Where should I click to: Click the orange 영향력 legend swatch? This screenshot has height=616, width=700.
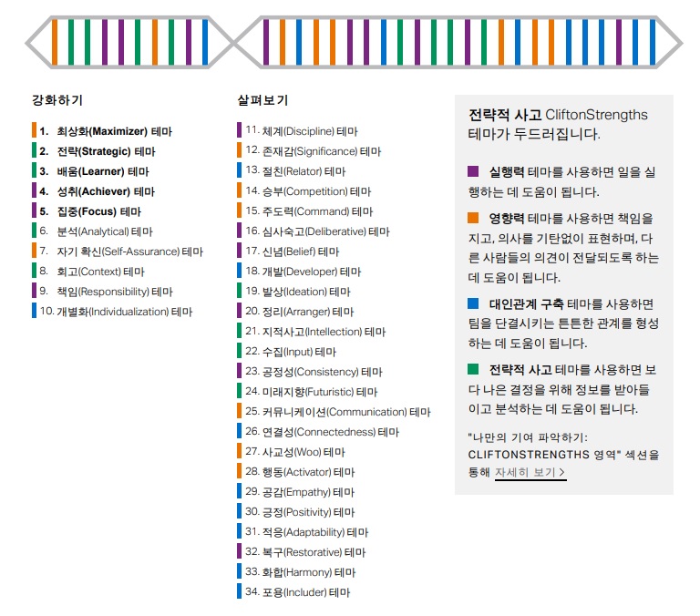tap(473, 218)
